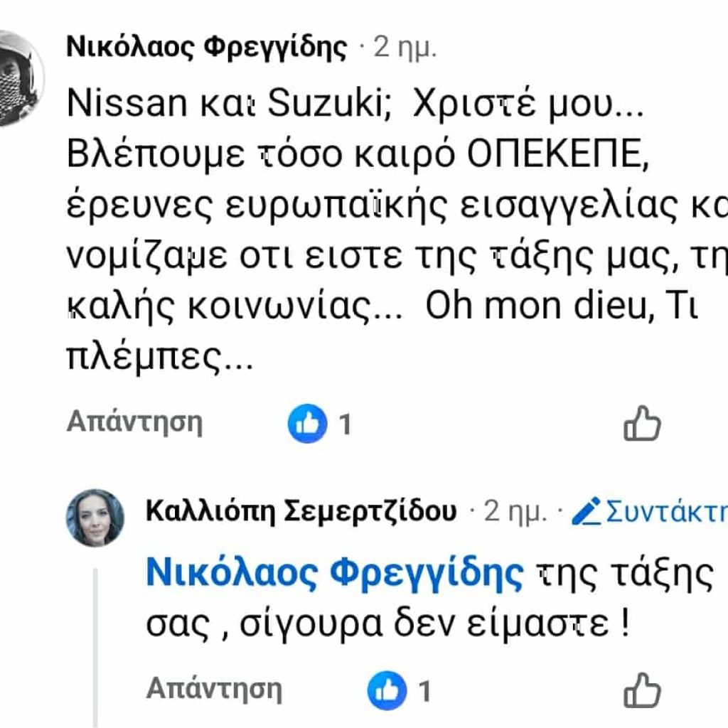Click the reaction count 1 on first comment

346,425
